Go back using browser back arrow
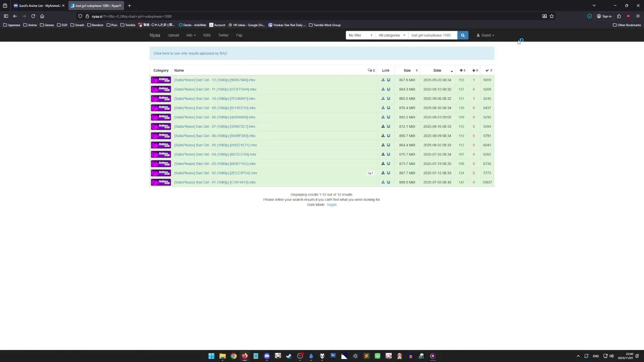Viewport: 644px width, 362px height. [x=15, y=16]
